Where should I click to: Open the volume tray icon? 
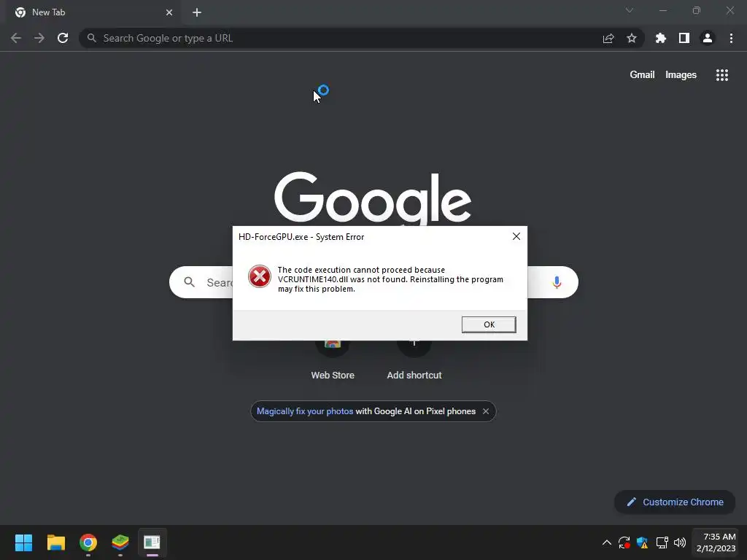pyautogui.click(x=680, y=542)
